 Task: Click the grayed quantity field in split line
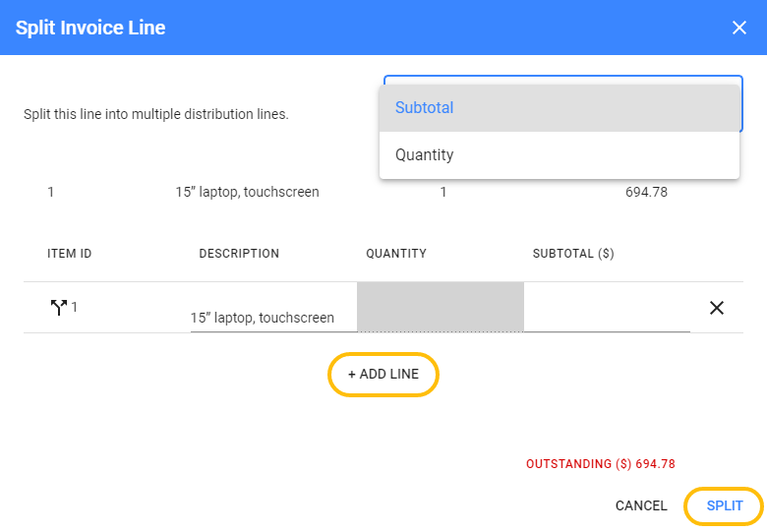441,307
